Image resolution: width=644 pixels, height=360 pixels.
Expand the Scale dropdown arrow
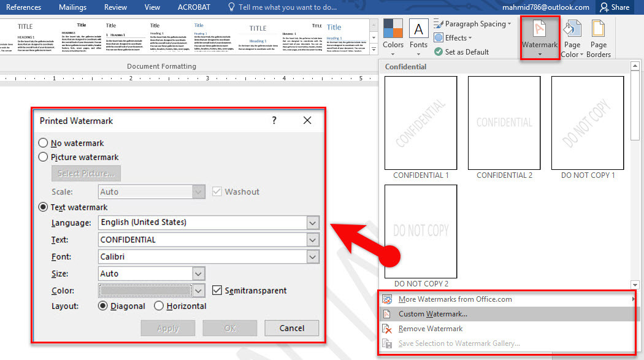click(x=198, y=192)
